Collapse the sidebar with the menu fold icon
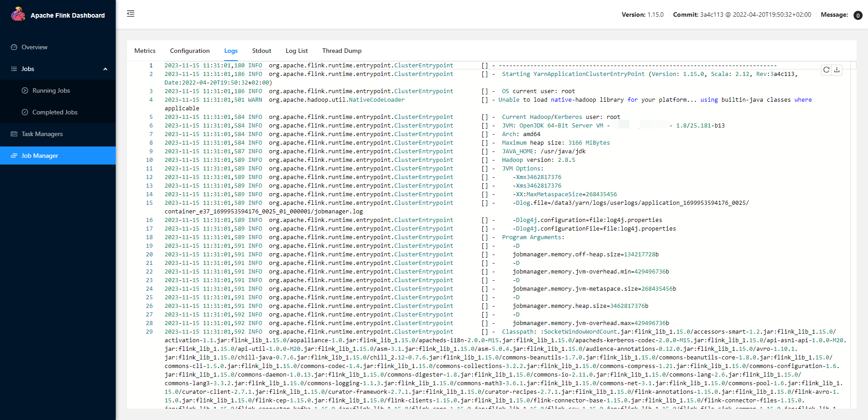The width and height of the screenshot is (868, 420). [131, 14]
